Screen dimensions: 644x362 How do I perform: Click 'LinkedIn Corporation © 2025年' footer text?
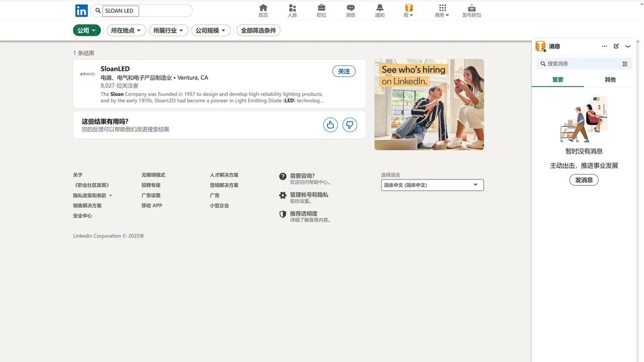tap(109, 236)
